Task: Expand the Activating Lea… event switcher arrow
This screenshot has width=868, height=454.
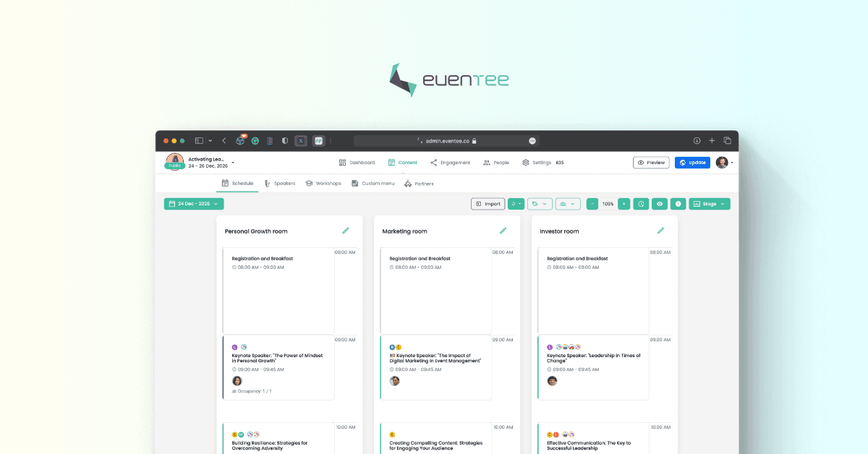Action: [x=233, y=163]
